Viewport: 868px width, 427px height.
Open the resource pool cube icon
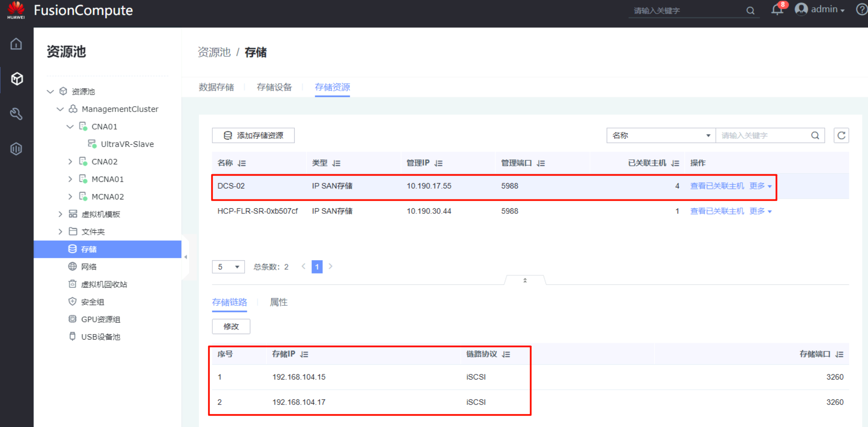pos(17,79)
